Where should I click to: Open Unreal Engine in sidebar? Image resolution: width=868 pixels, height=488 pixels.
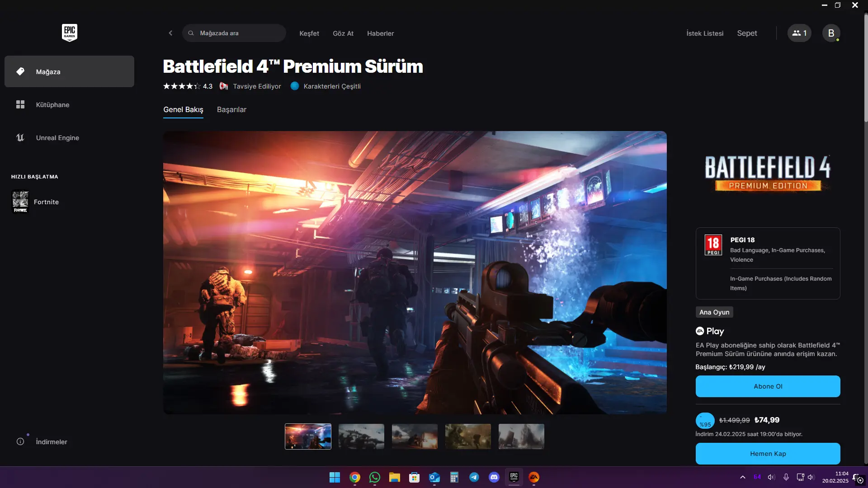(x=69, y=137)
